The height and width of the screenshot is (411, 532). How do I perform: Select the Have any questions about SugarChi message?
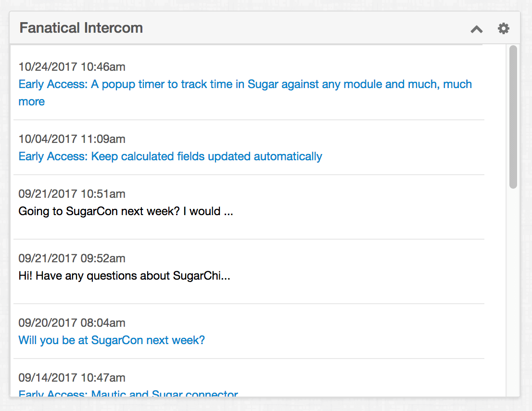[x=124, y=276]
